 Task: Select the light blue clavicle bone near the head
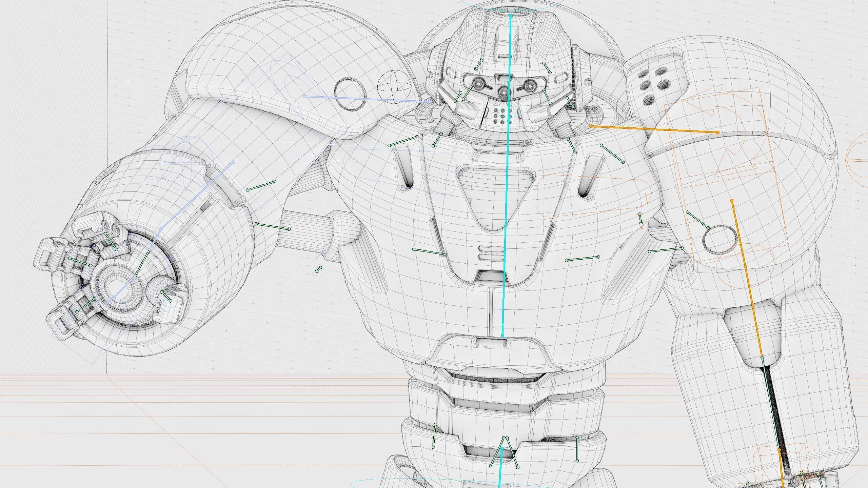tap(368, 99)
